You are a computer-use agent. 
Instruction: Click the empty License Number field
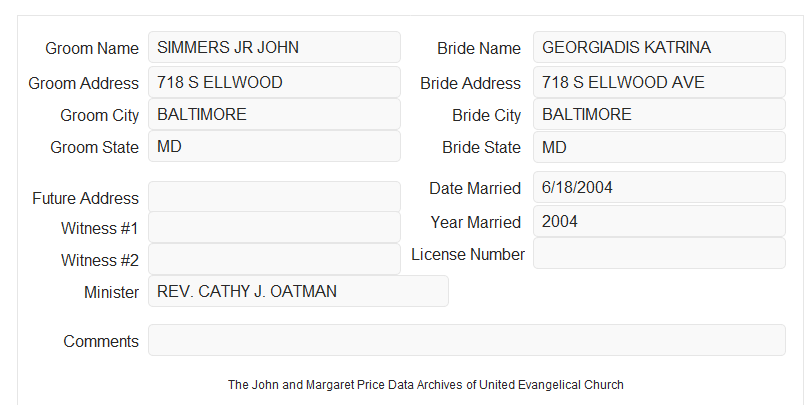[x=659, y=253]
